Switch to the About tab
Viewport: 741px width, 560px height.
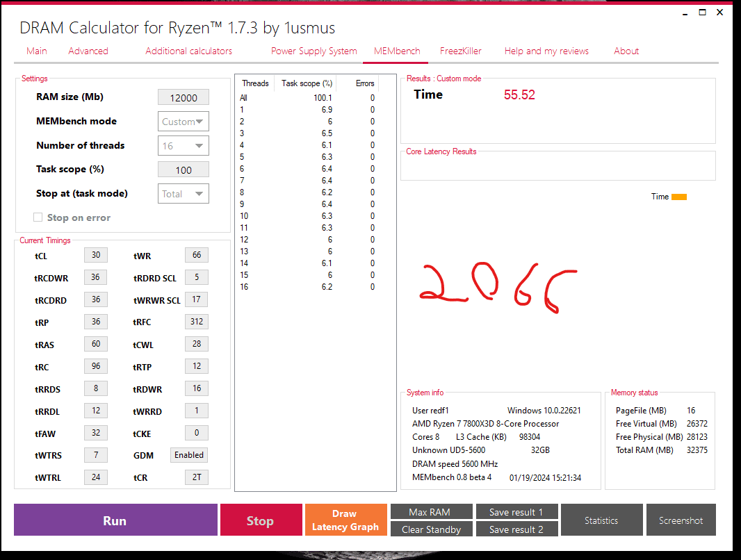pos(626,51)
